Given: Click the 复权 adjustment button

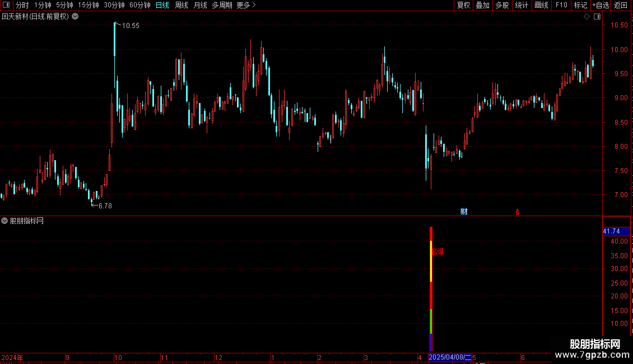Looking at the screenshot, I should (463, 5).
